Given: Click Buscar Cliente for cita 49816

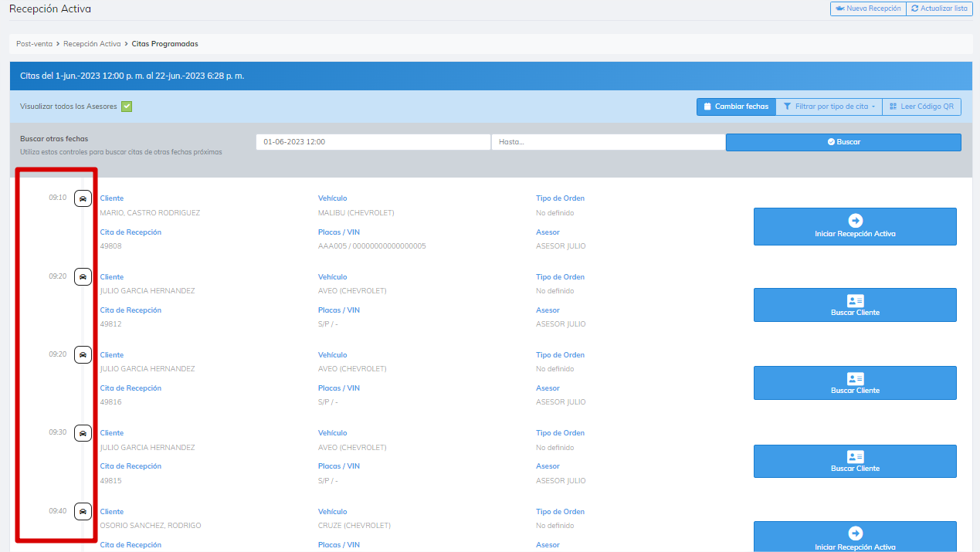Looking at the screenshot, I should click(855, 383).
